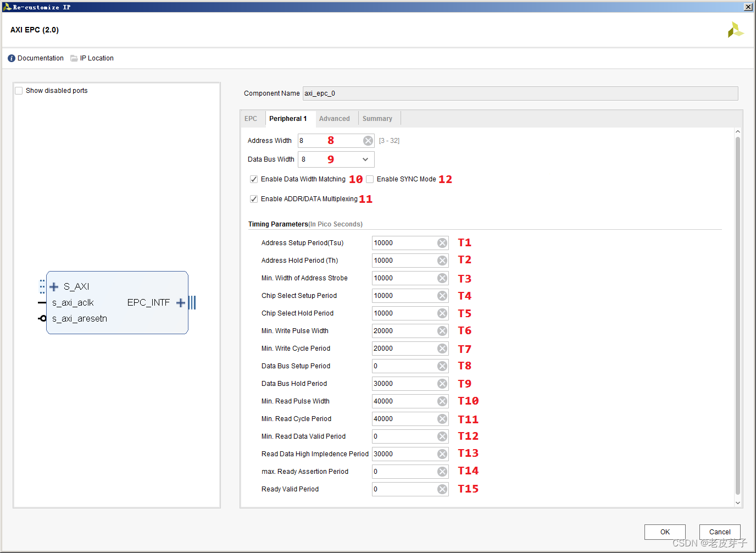Open the IP Location link

[x=97, y=58]
